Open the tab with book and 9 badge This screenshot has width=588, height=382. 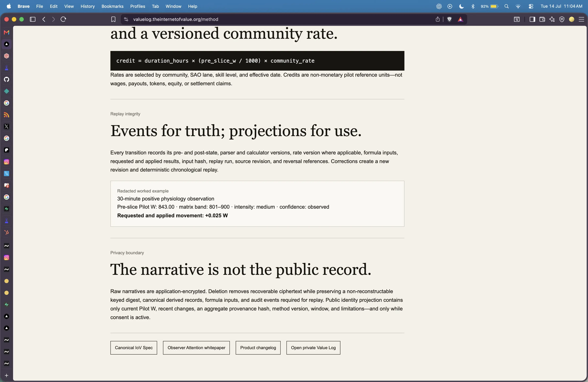pyautogui.click(x=7, y=185)
